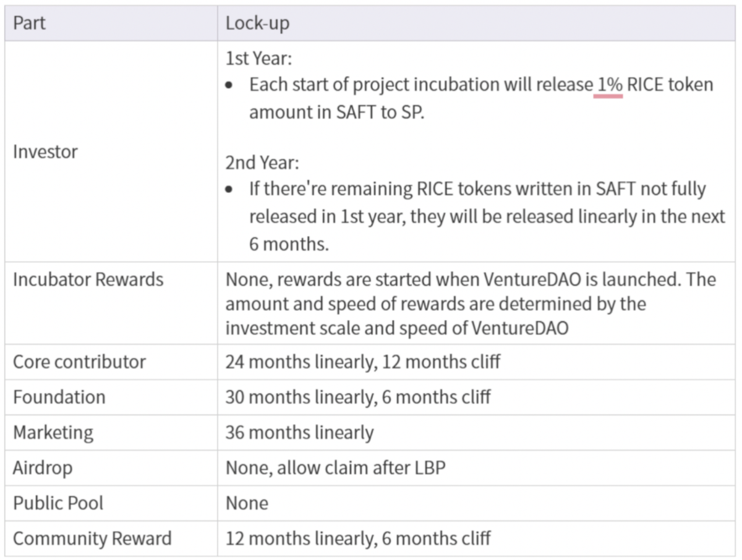Image resolution: width=742 pixels, height=560 pixels.
Task: Select the "Marketing" row label
Action: (x=53, y=432)
